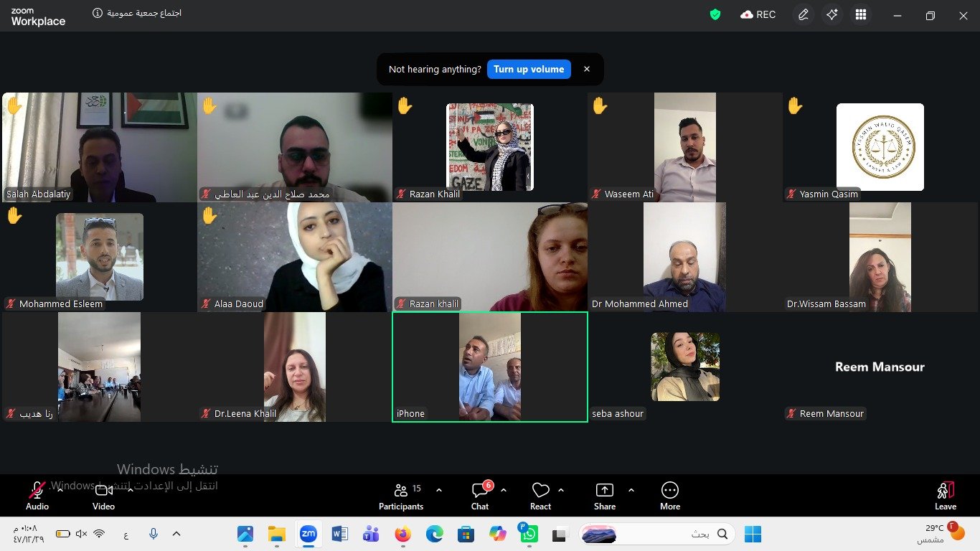Image resolution: width=980 pixels, height=551 pixels.
Task: Dismiss the 'Not hearing anything?' notification
Action: point(587,69)
